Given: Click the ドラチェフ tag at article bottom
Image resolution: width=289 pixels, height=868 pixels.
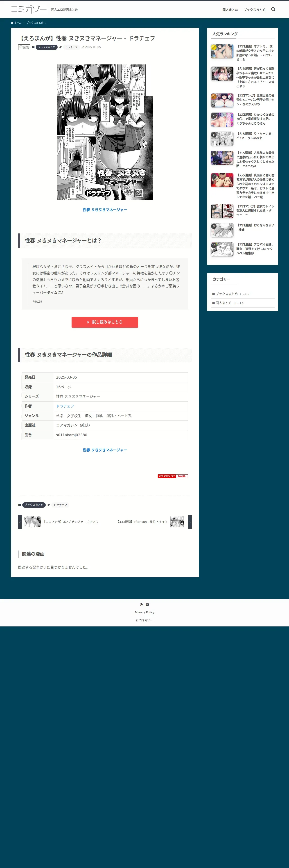Looking at the screenshot, I should pyautogui.click(x=60, y=505).
